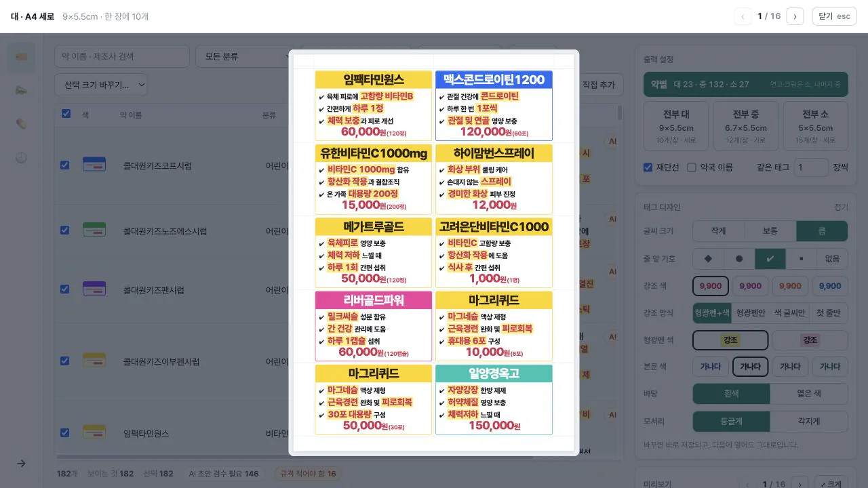
Task: Select 형광펜만 emphasis style
Action: pos(751,312)
